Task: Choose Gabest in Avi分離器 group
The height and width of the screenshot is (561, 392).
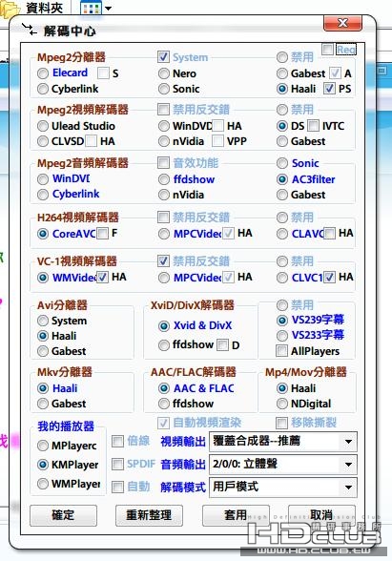Action: (x=43, y=351)
